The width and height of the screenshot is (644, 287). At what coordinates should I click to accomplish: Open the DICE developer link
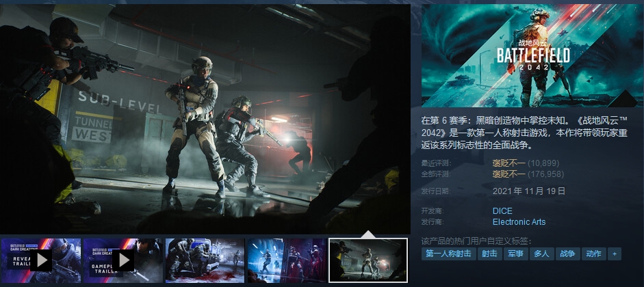(x=502, y=211)
